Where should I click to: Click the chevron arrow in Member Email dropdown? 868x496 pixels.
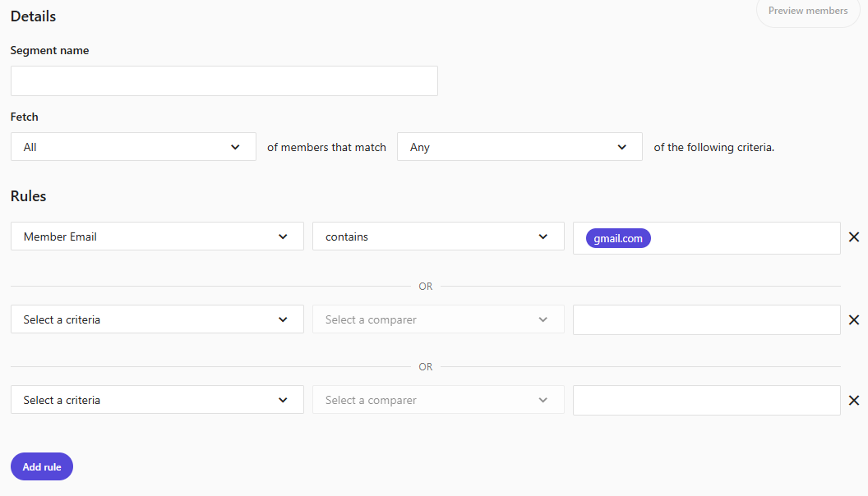pos(283,237)
